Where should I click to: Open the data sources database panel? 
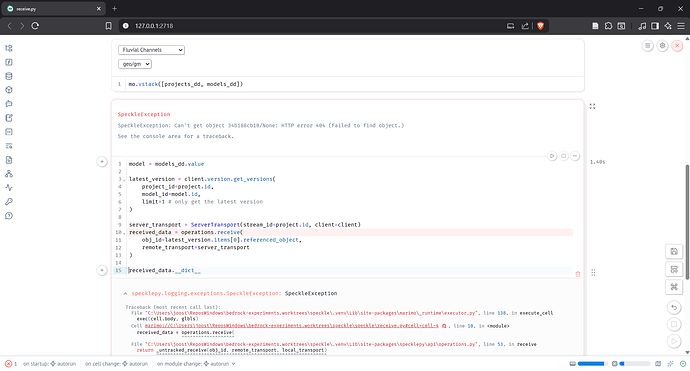[x=9, y=76]
